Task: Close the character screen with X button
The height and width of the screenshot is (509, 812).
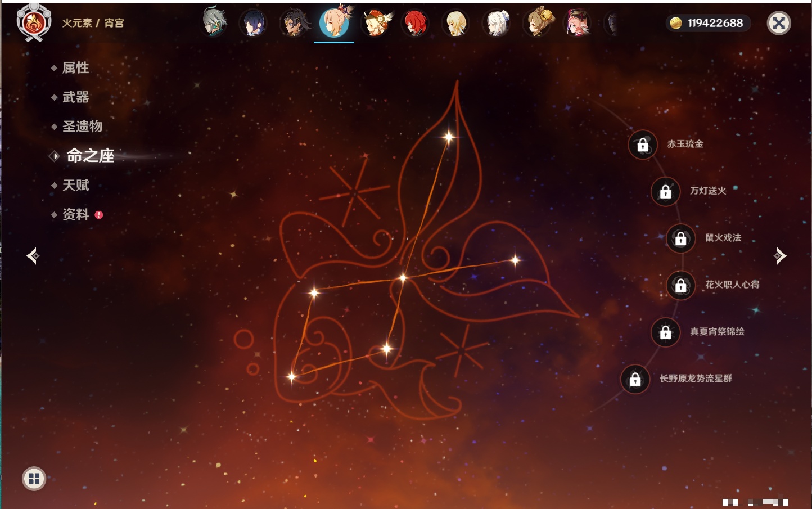Action: point(779,23)
